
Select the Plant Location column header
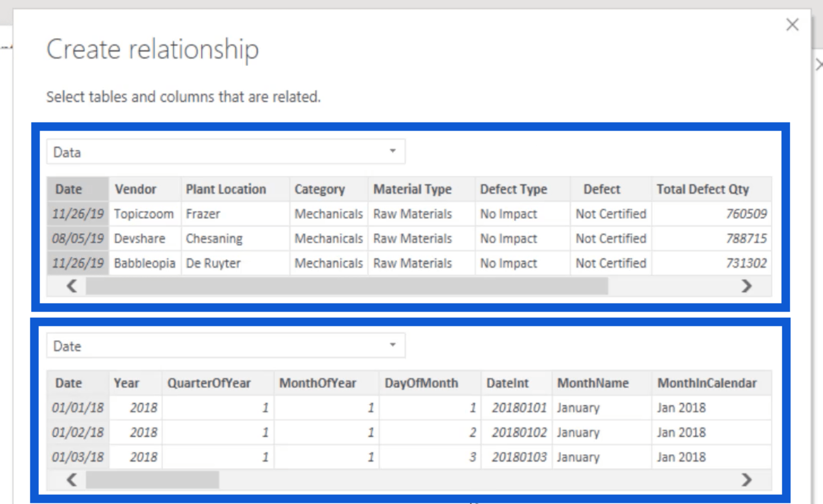[235, 189]
